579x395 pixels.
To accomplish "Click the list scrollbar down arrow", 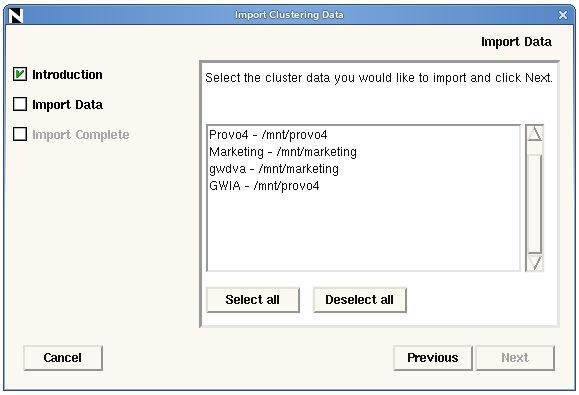I will point(534,263).
